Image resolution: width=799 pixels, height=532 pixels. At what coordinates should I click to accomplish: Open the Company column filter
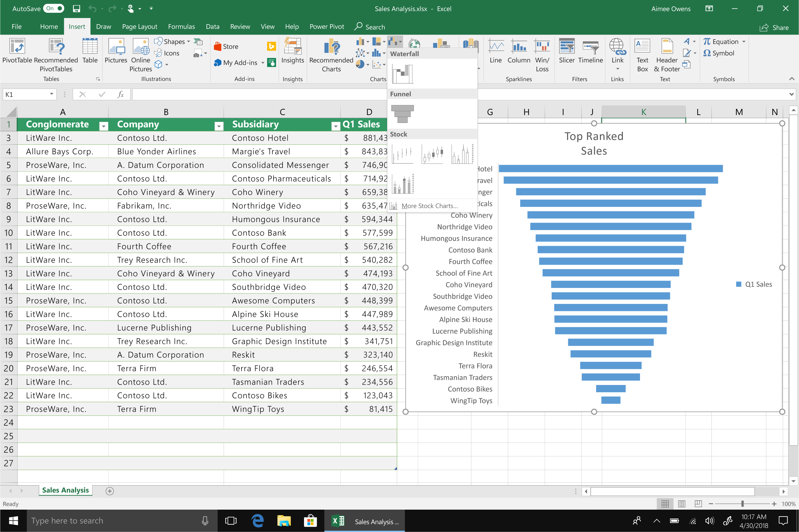[219, 126]
